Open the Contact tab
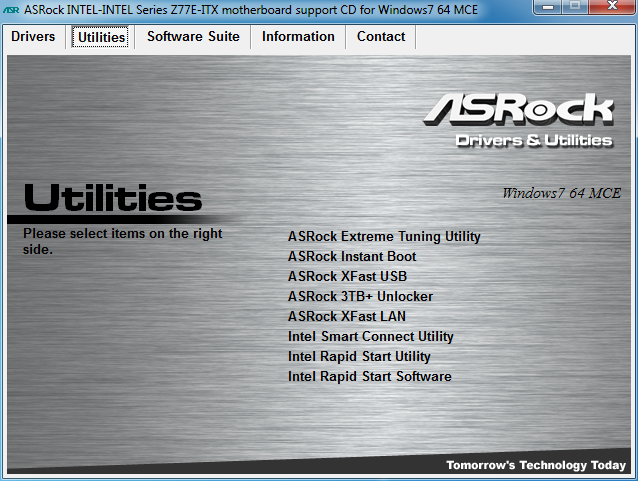The height and width of the screenshot is (481, 638). pyautogui.click(x=381, y=37)
